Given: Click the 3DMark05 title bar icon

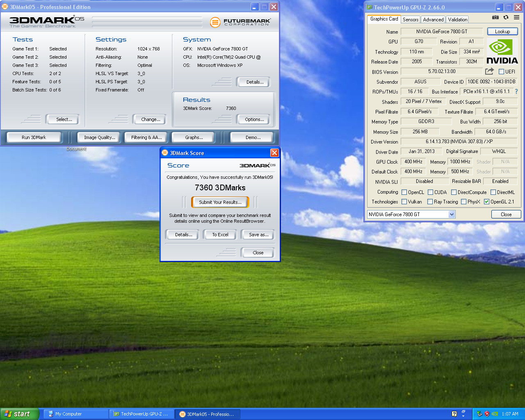Looking at the screenshot, I should point(5,7).
